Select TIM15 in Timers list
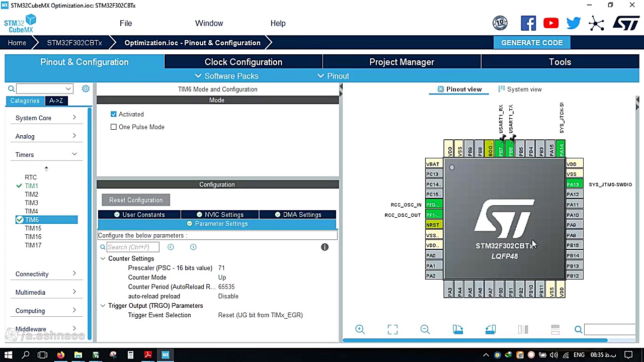Screen dimensions: 644x362 [x=33, y=228]
